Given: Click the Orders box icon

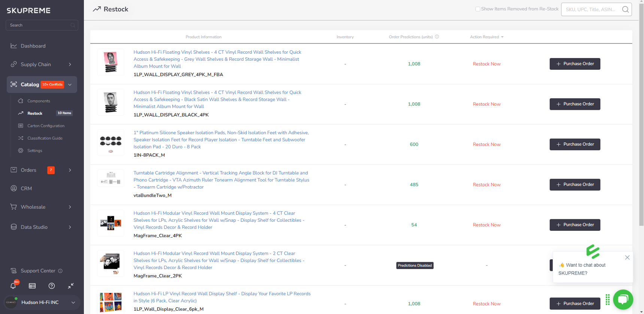Looking at the screenshot, I should (14, 170).
